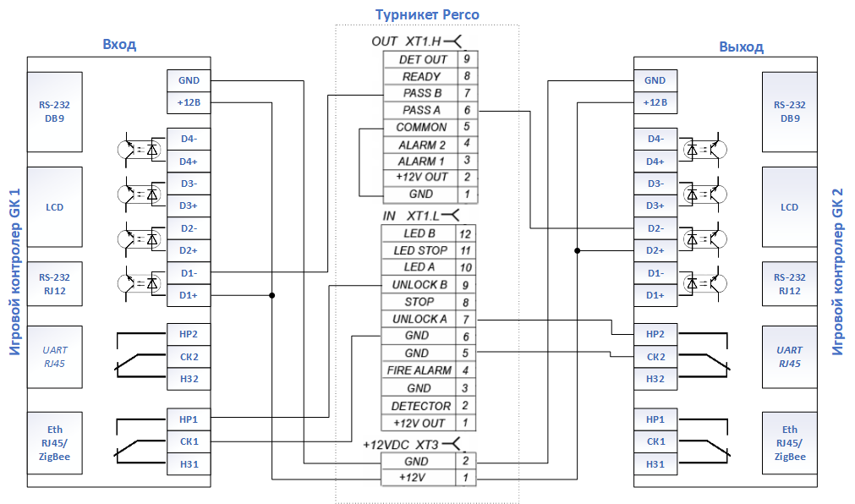855x504 pixels.
Task: Click the +12В terminal on Выход controller
Action: point(655,102)
